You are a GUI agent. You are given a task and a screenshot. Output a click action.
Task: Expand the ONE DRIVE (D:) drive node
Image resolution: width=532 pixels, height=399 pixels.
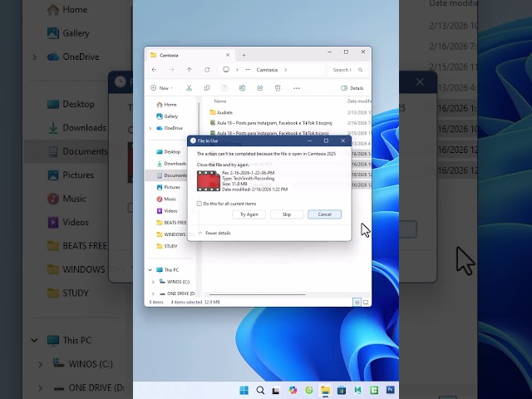[x=153, y=293]
